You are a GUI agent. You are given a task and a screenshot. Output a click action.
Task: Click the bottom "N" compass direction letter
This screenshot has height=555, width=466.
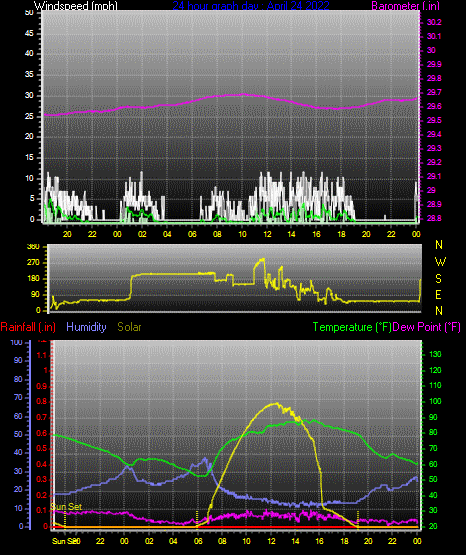439,311
